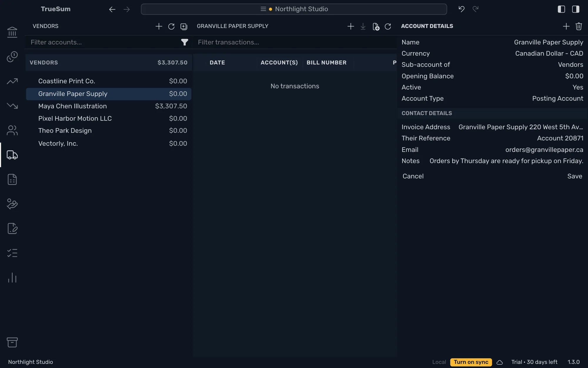Click the undo icon
The image size is (588, 368).
[x=461, y=9]
